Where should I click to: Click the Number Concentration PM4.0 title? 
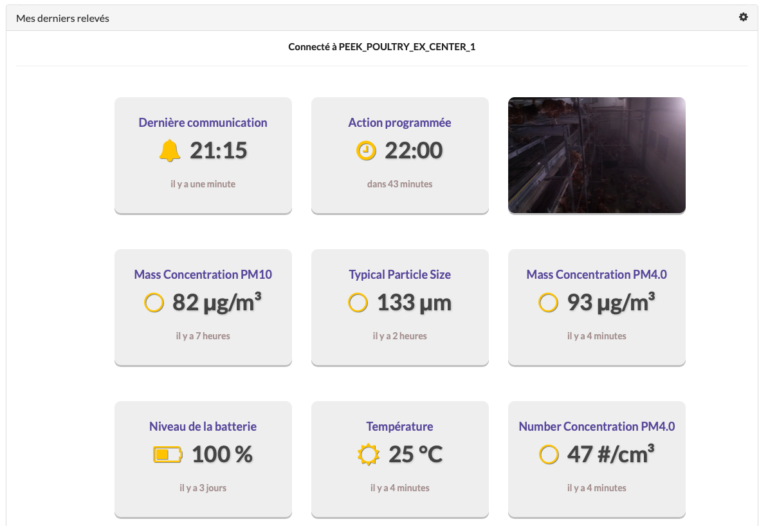click(597, 426)
